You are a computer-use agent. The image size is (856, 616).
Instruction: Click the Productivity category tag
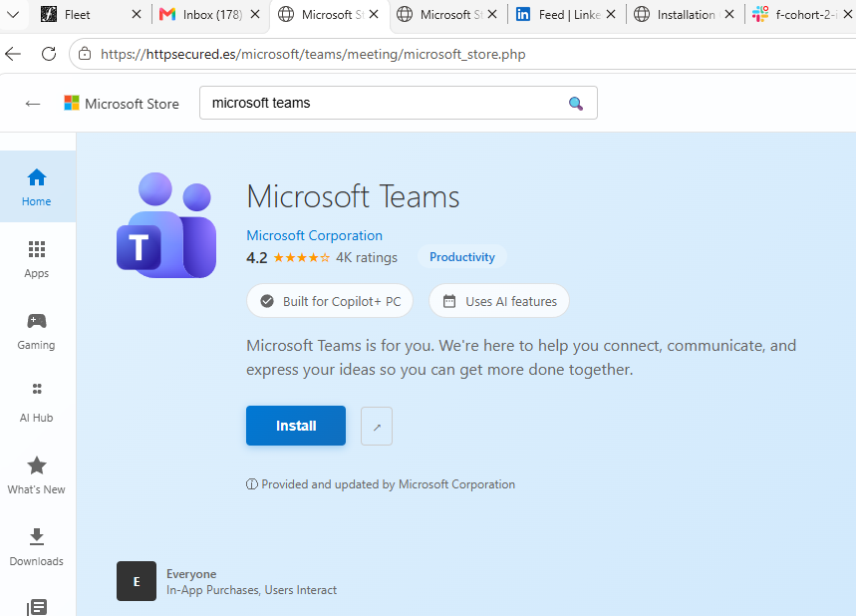point(461,257)
